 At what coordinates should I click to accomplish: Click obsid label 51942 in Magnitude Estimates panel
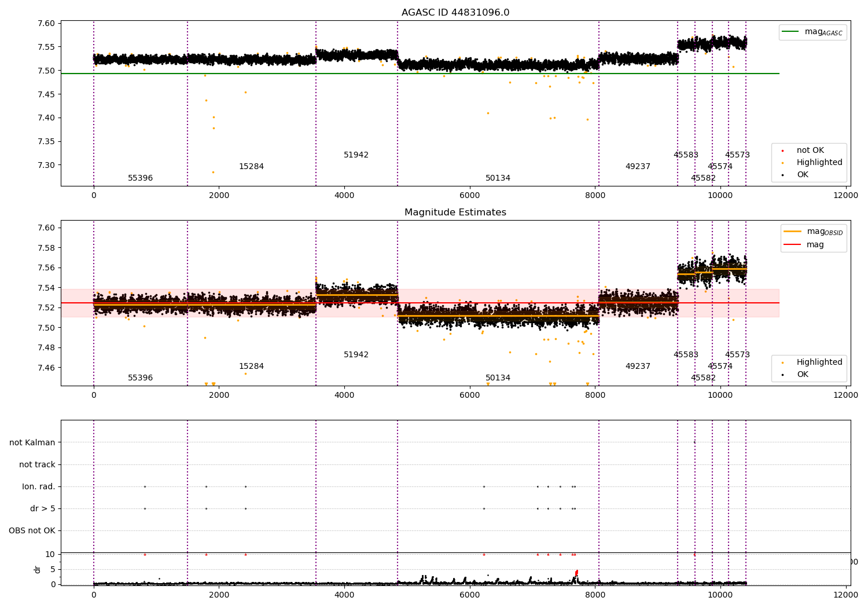tap(356, 355)
